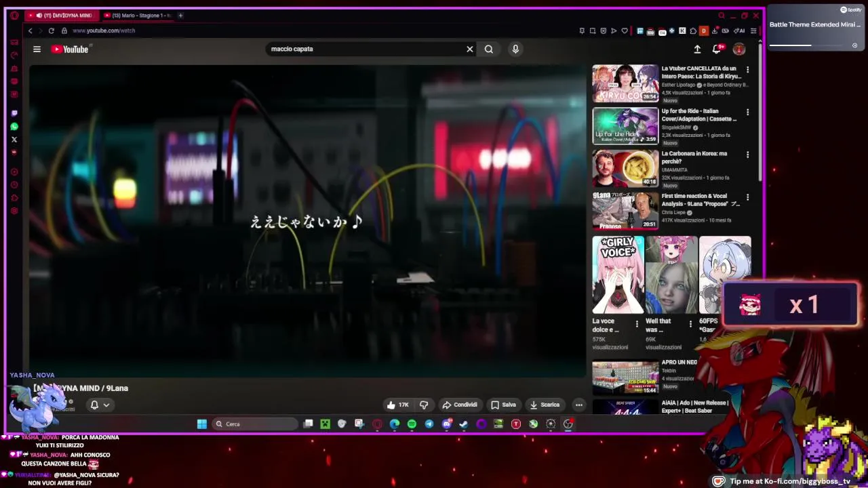
Task: Open more actions ellipsis under video
Action: tap(579, 405)
